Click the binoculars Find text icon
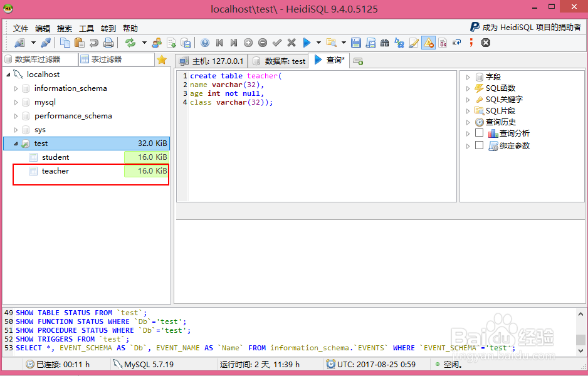Screen dimensions: 588x376 tap(385, 43)
